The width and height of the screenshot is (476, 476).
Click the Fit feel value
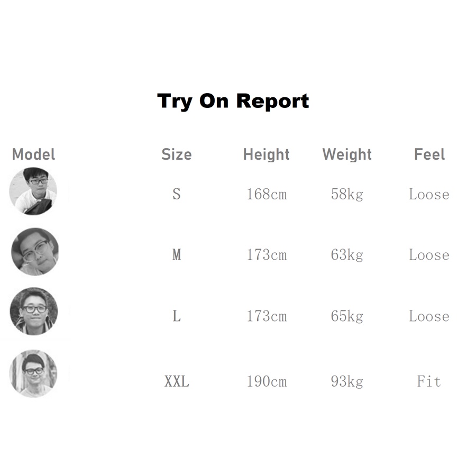point(429,381)
